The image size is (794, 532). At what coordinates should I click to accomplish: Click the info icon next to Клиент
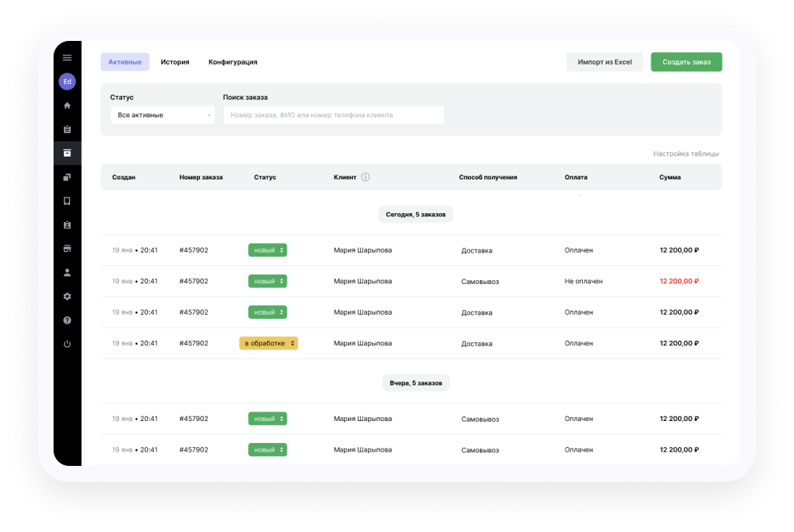tap(365, 177)
